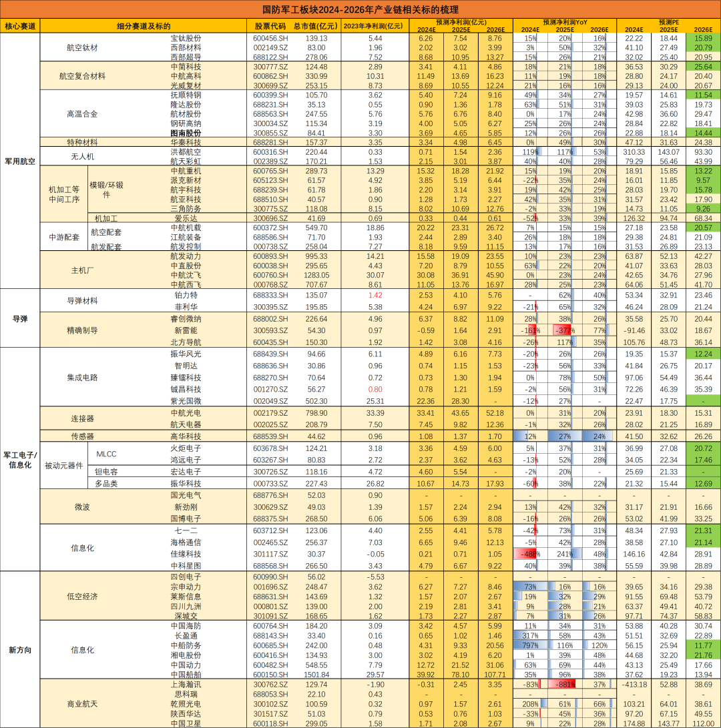
Task: Click the stock name 新雷能
Action: [186, 330]
